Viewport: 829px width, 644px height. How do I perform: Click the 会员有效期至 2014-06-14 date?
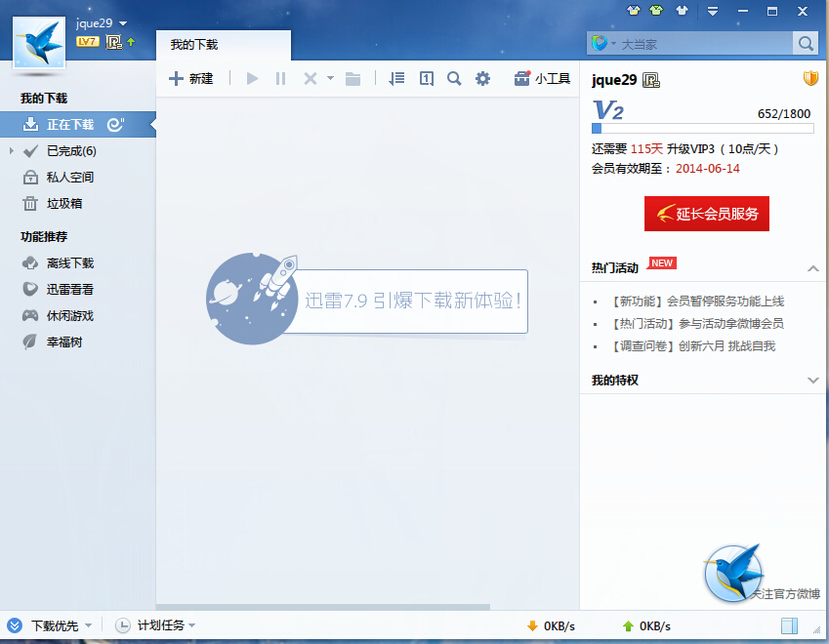(x=707, y=169)
